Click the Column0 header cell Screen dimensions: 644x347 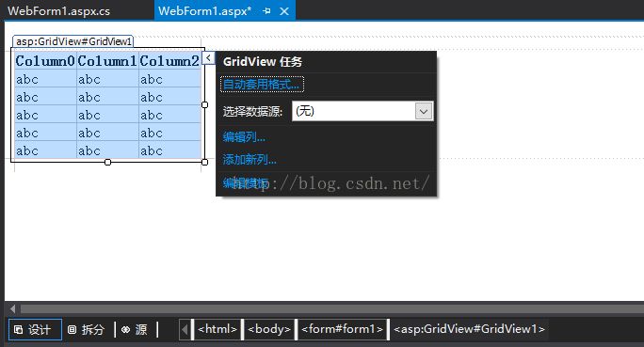[45, 61]
